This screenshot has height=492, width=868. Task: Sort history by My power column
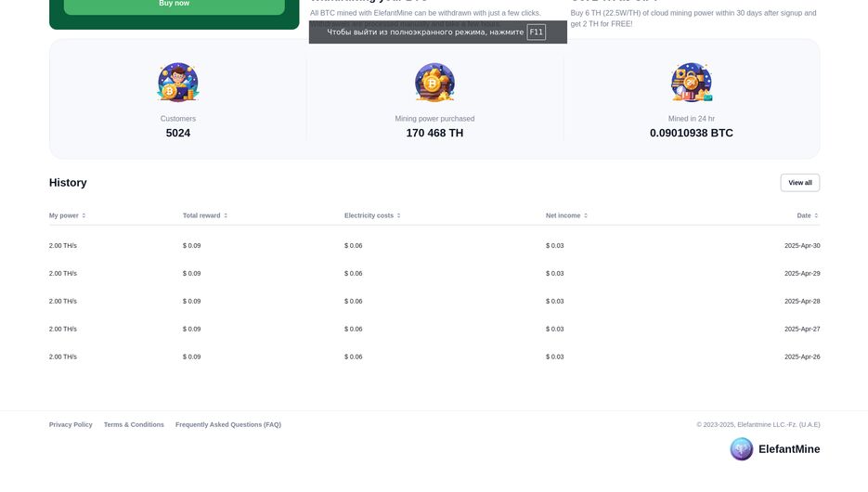[67, 216]
